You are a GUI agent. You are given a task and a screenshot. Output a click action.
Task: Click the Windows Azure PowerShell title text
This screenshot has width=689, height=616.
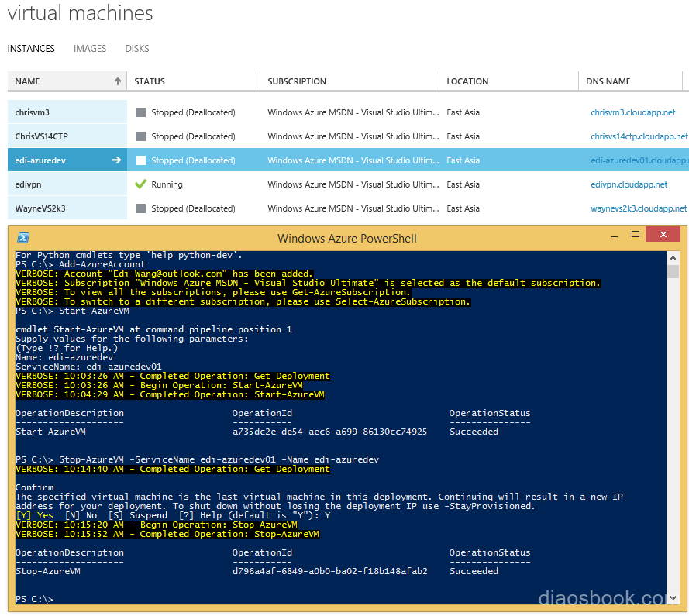point(347,239)
